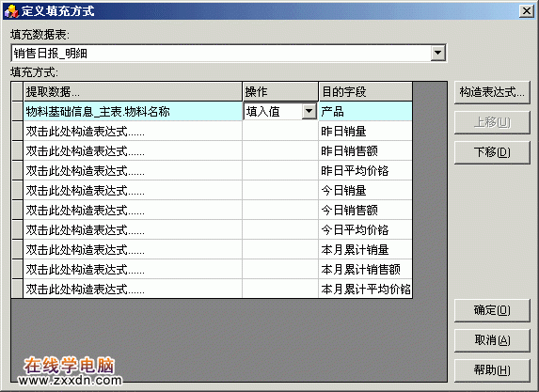Expand the 填入值 operation dropdown
This screenshot has height=392, width=539.
click(x=309, y=111)
